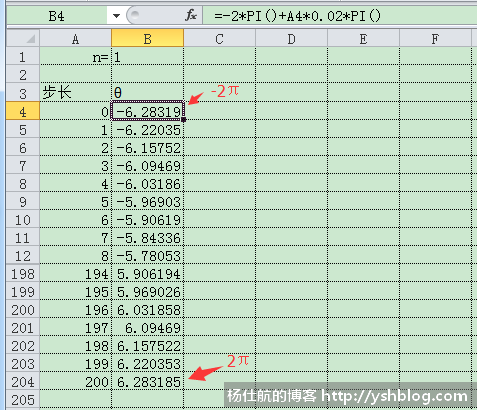The height and width of the screenshot is (410, 477).
Task: Select cell with value -6.28319
Action: [x=148, y=111]
